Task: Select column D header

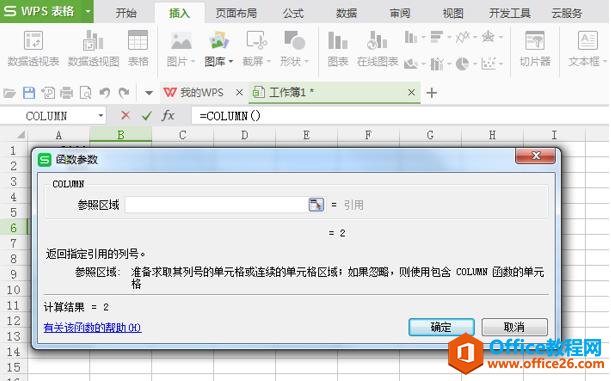Action: point(244,135)
